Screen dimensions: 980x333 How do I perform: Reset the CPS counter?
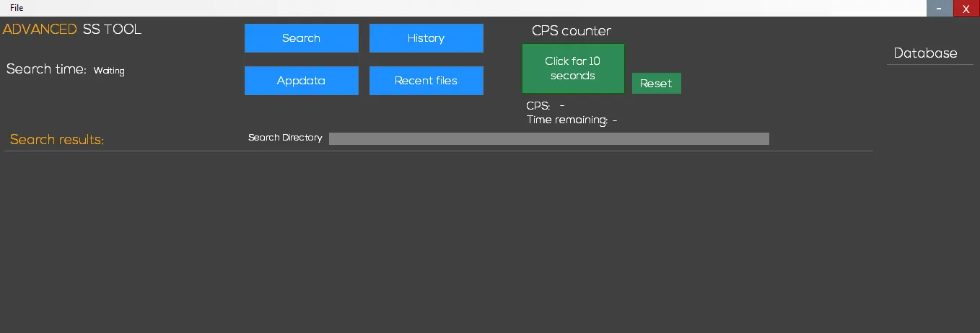coord(656,84)
